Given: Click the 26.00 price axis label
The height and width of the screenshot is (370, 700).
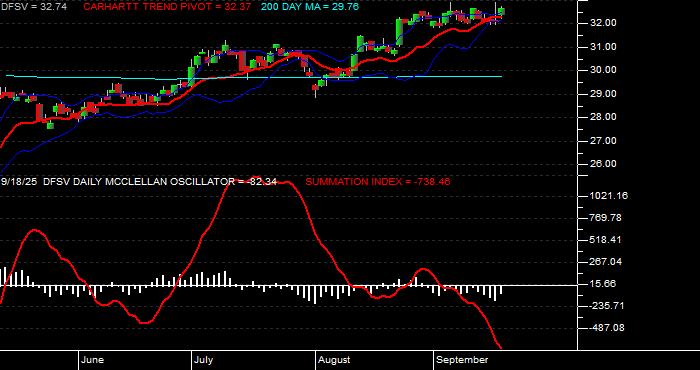Looking at the screenshot, I should click(604, 164).
